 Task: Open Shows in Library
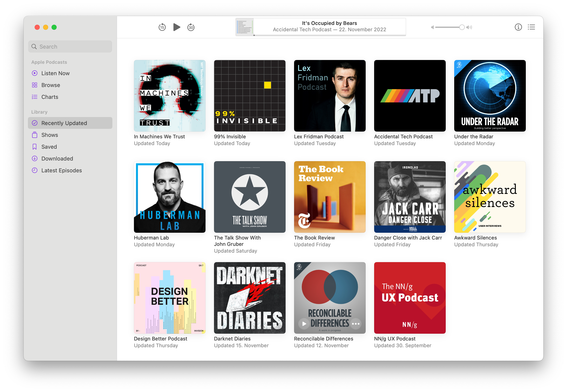pyautogui.click(x=70, y=135)
